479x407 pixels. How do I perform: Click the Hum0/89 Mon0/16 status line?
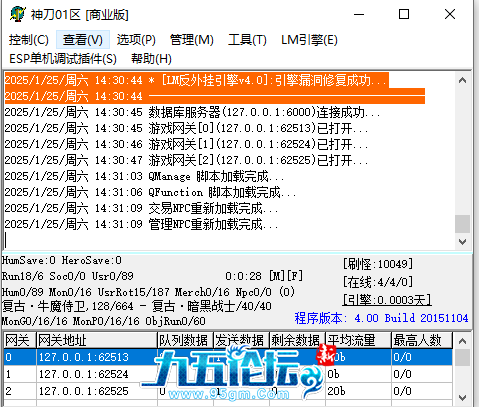pos(148,292)
